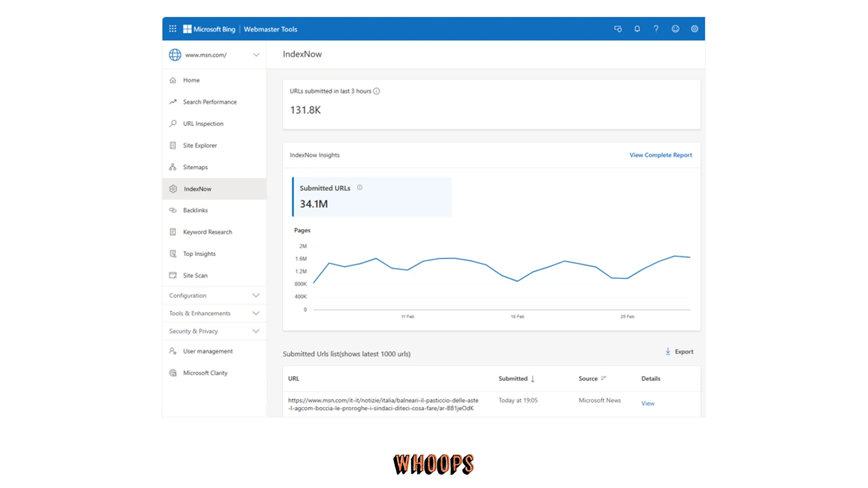Click the 131.8K value
The width and height of the screenshot is (868, 488).
coord(305,110)
